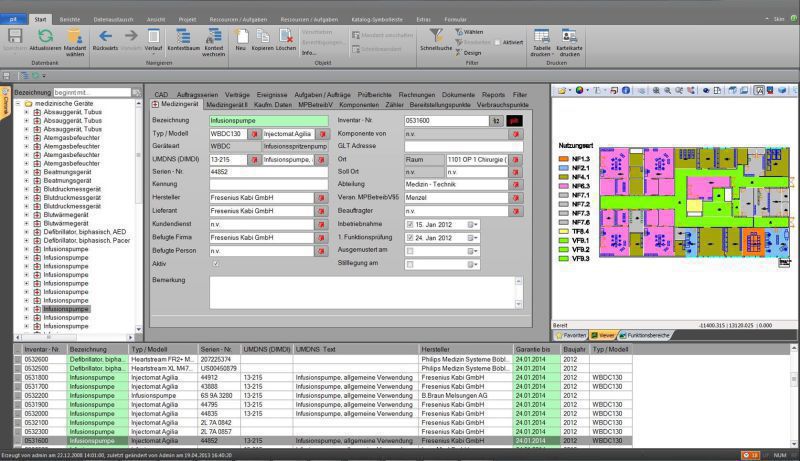The image size is (800, 461).
Task: Open the color wheel tool in CAD viewer
Action: tap(580, 90)
